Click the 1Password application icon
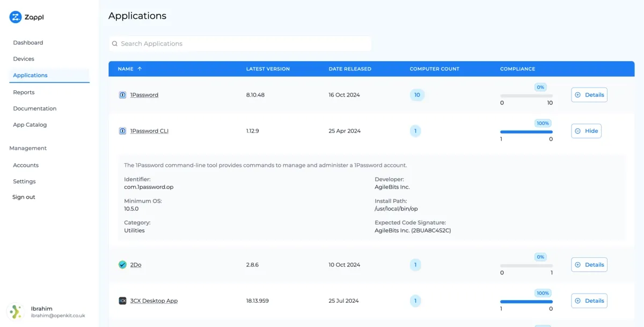 tap(122, 95)
